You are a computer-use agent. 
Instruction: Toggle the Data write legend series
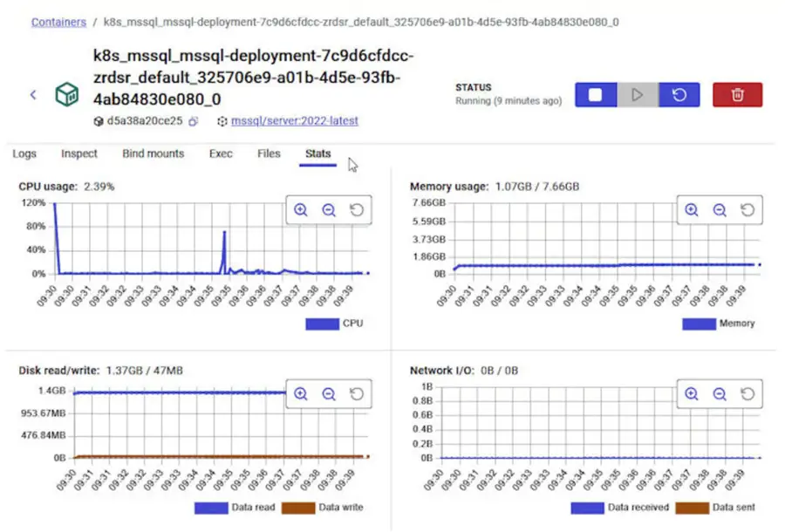(323, 508)
